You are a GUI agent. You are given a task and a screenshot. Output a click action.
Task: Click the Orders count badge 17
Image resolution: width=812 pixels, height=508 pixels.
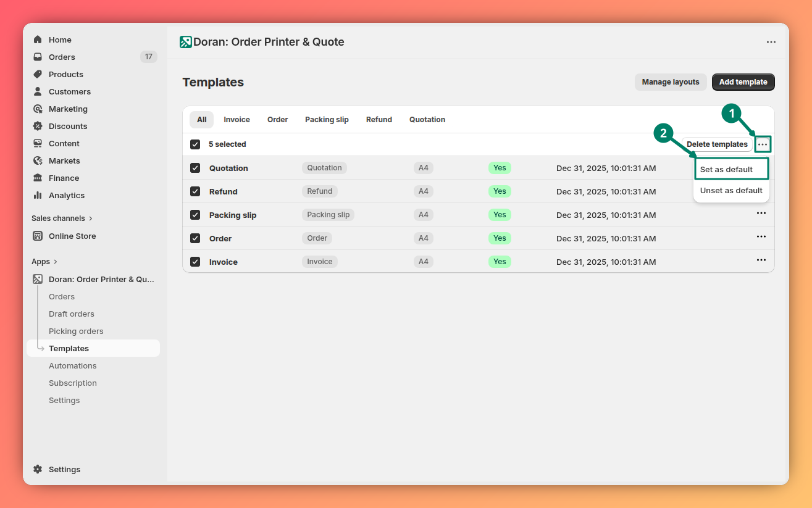click(x=148, y=57)
